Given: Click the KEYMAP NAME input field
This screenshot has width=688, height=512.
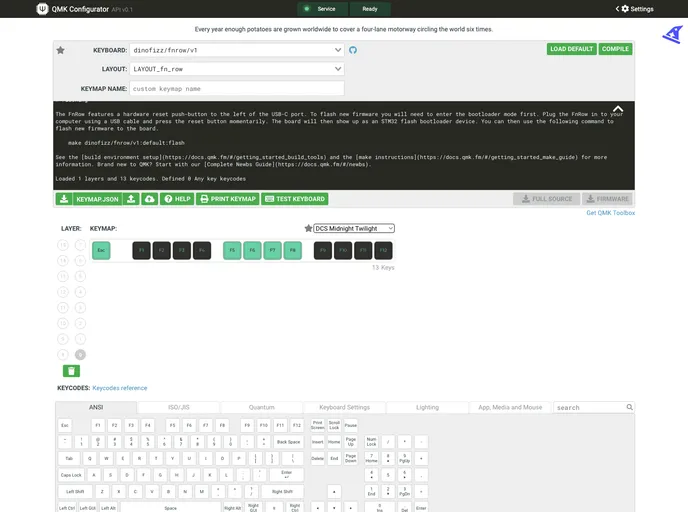Looking at the screenshot, I should (237, 89).
